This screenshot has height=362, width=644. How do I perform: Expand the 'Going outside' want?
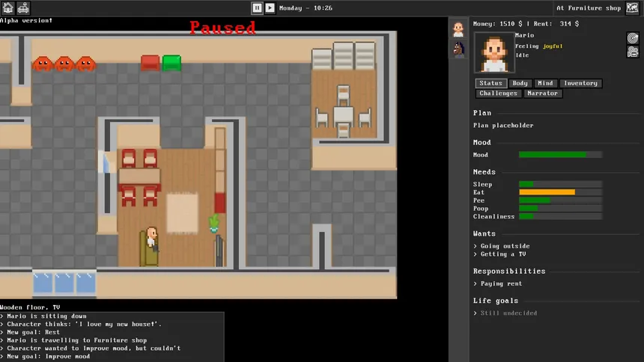point(502,246)
